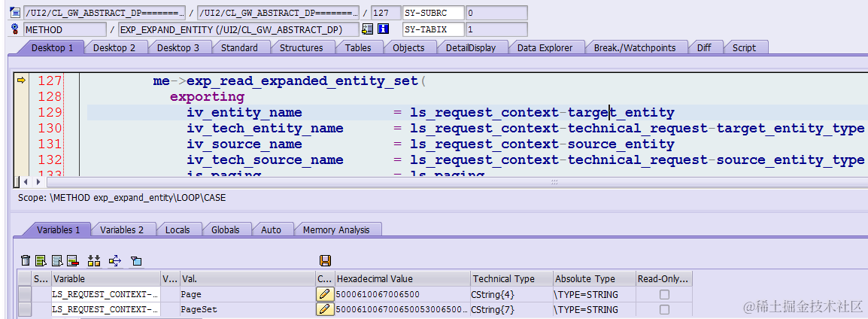This screenshot has height=319, width=868.
Task: Click the variable name cell in the PageSet row
Action: [x=106, y=309]
